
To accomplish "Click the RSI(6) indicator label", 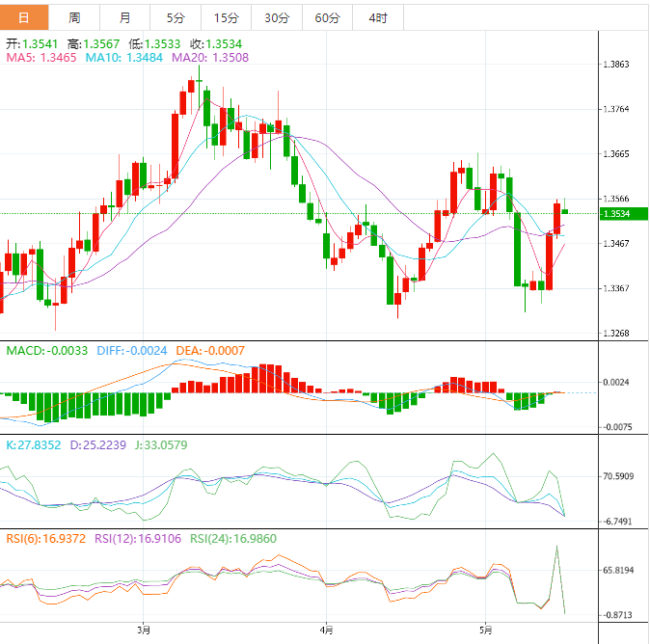I will (x=46, y=539).
